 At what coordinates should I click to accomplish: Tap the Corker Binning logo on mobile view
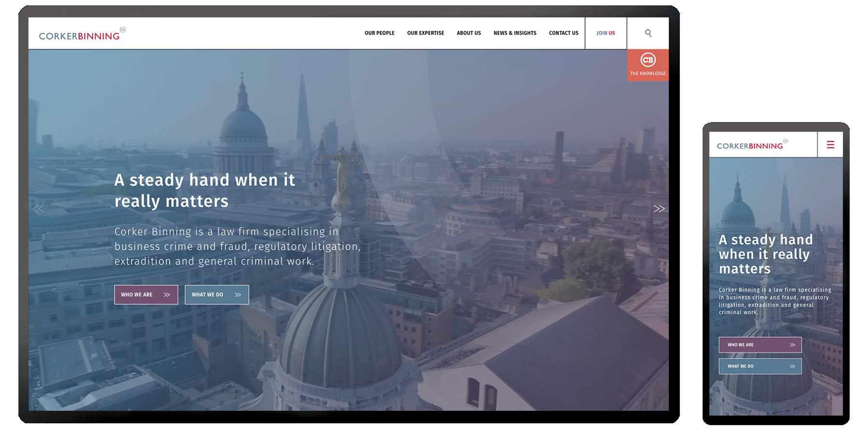coord(750,145)
